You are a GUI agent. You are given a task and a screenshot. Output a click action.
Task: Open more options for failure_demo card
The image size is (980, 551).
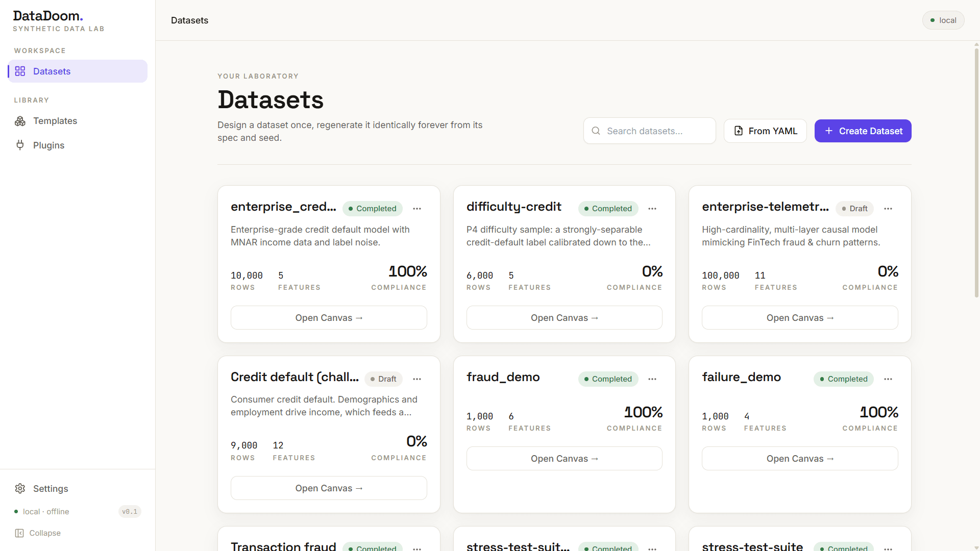[888, 379]
